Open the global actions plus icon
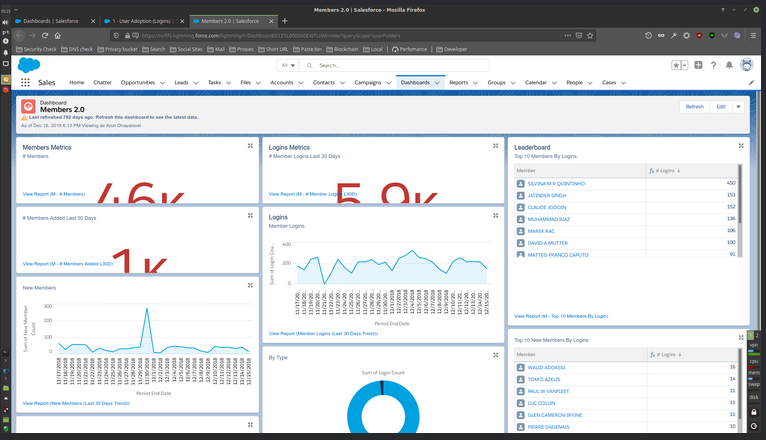The image size is (766, 440). pos(699,65)
